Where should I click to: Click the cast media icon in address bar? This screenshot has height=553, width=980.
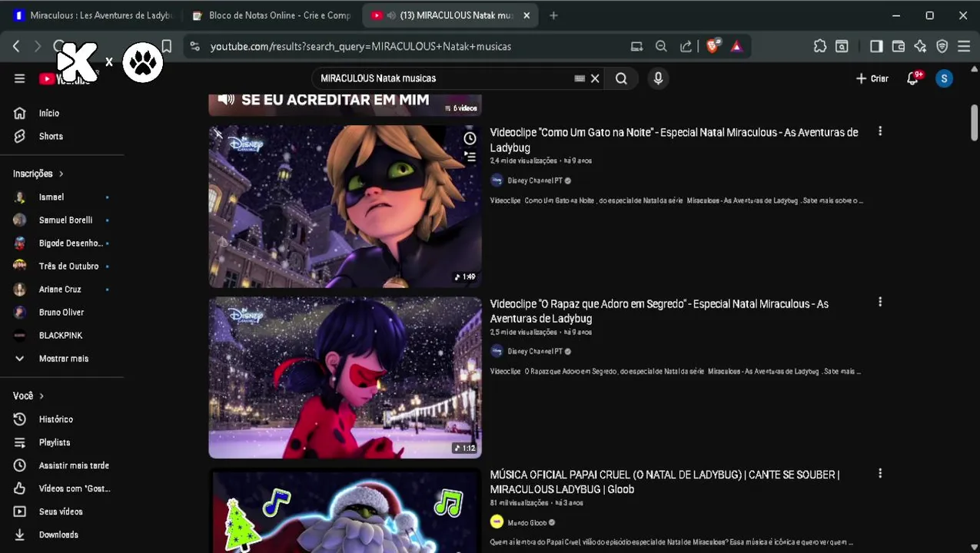tap(636, 46)
